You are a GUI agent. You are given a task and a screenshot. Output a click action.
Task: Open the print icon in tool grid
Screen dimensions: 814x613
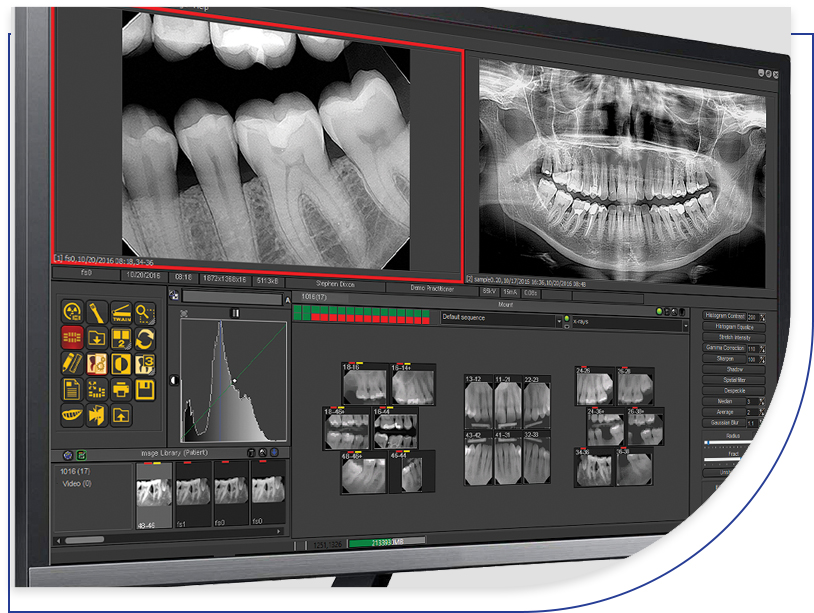121,389
